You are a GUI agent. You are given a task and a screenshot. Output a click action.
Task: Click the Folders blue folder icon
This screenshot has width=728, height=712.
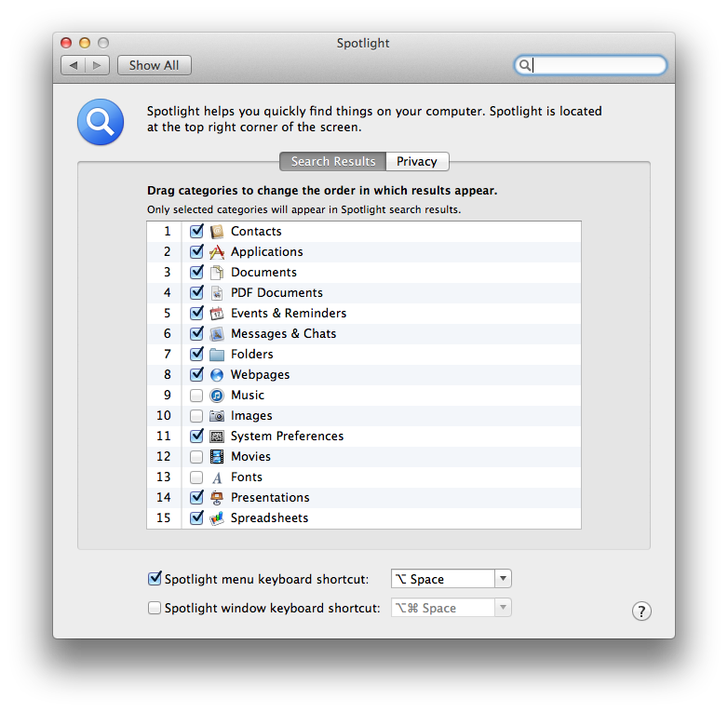[217, 355]
